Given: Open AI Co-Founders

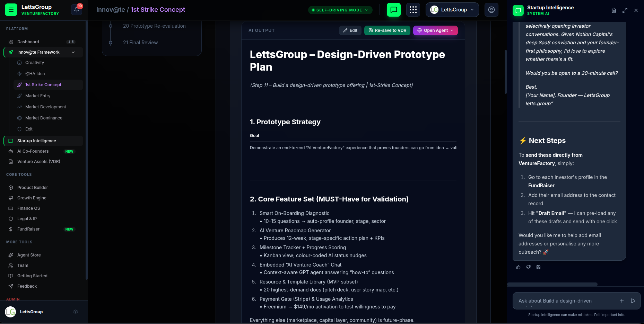Looking at the screenshot, I should 43,151.
